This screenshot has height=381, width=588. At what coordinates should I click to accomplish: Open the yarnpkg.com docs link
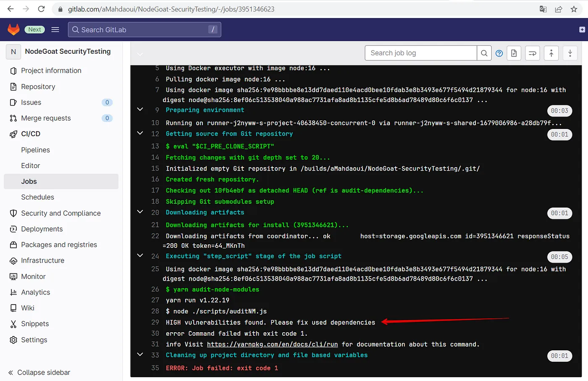point(272,344)
